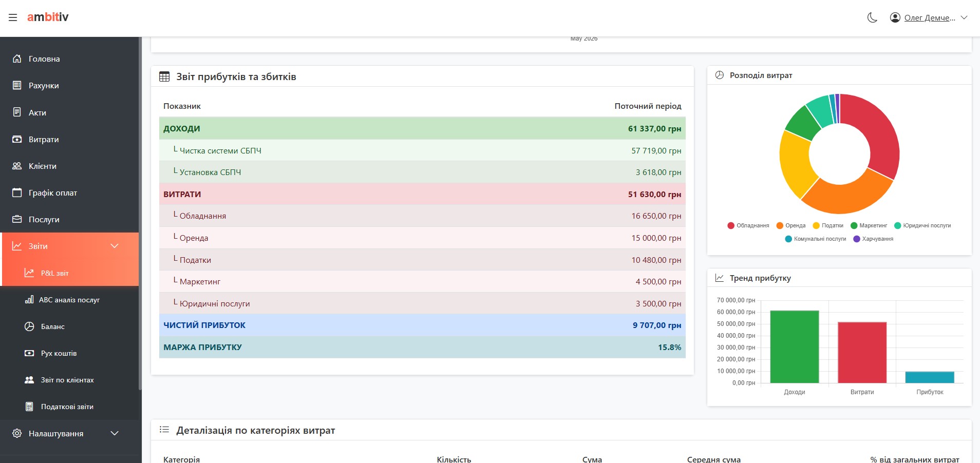This screenshot has width=980, height=463.
Task: Open Графік оплат calendar icon
Action: [x=17, y=192]
